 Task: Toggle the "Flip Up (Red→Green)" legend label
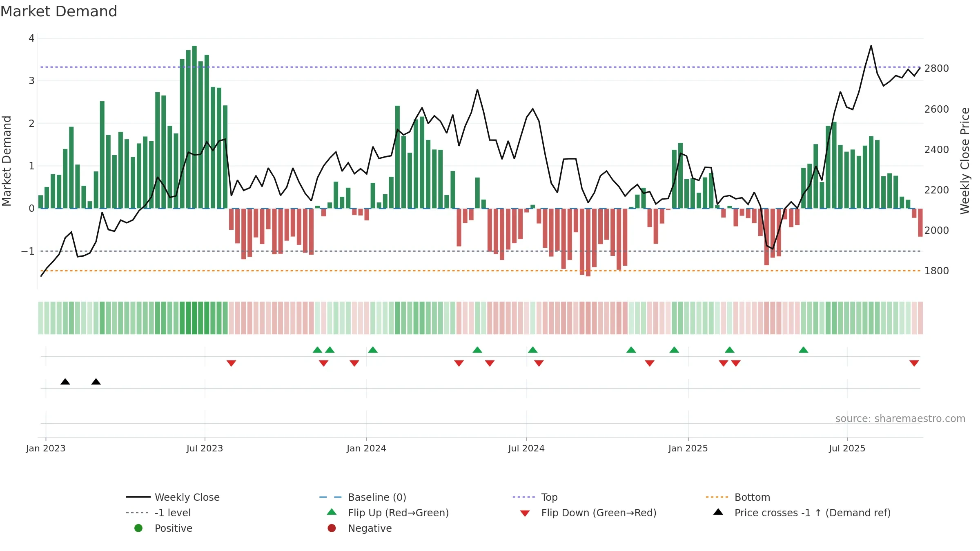pyautogui.click(x=398, y=513)
